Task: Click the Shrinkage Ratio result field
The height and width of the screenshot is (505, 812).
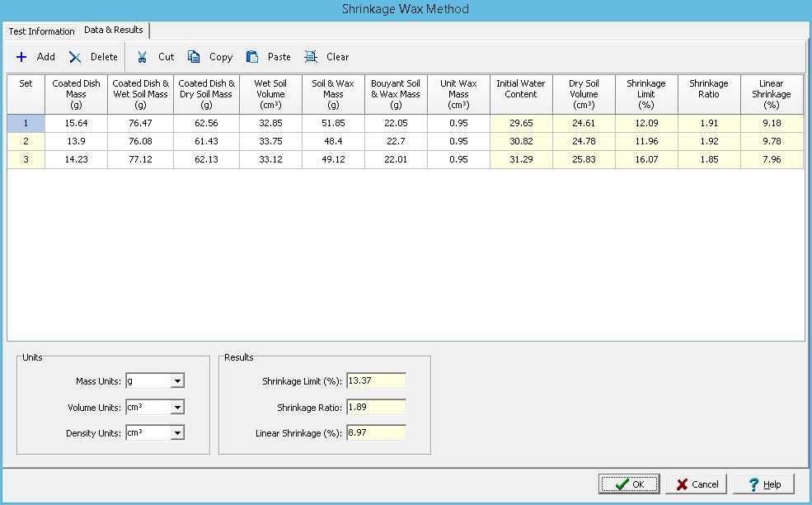Action: (x=376, y=407)
